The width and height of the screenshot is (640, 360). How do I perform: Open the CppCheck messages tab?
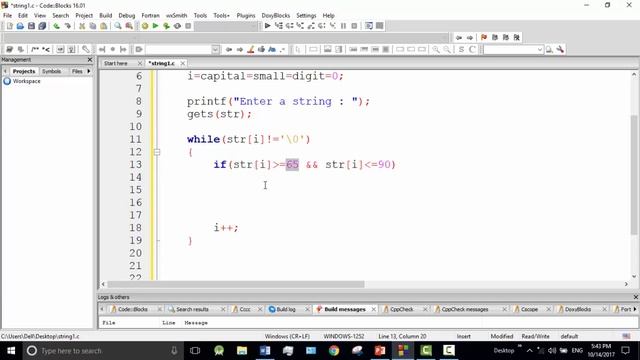465,309
